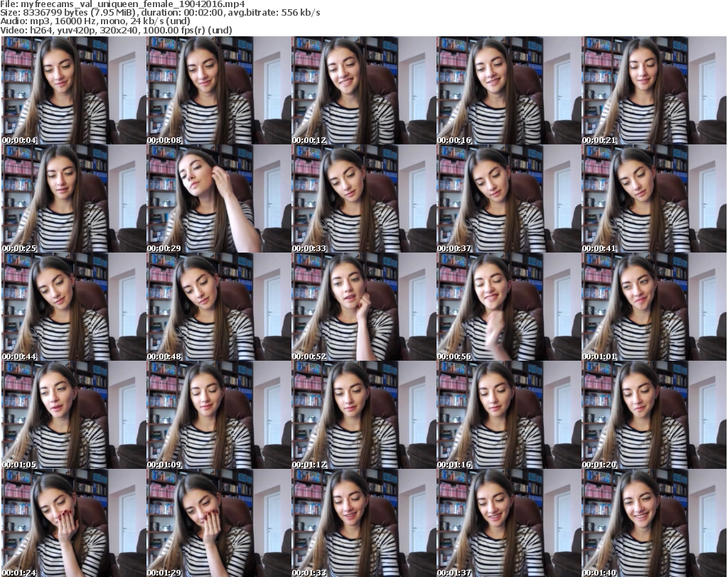The width and height of the screenshot is (728, 577).
Task: Open the frame stamped 00:01:09
Action: click(x=219, y=415)
